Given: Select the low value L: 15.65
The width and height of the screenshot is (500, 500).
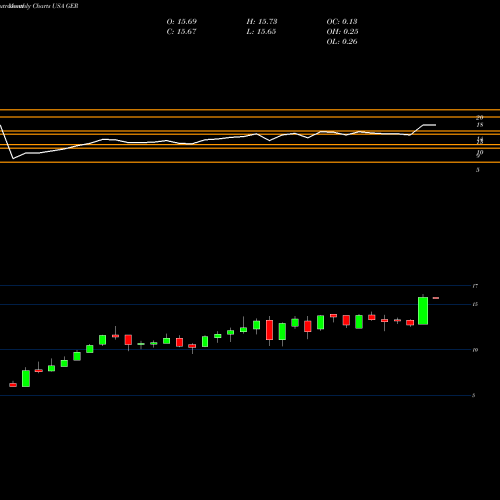Looking at the screenshot, I should coord(261,32).
